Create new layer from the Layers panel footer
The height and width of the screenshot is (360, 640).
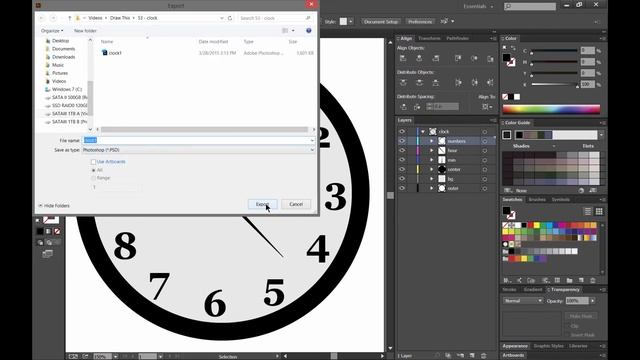[472, 356]
